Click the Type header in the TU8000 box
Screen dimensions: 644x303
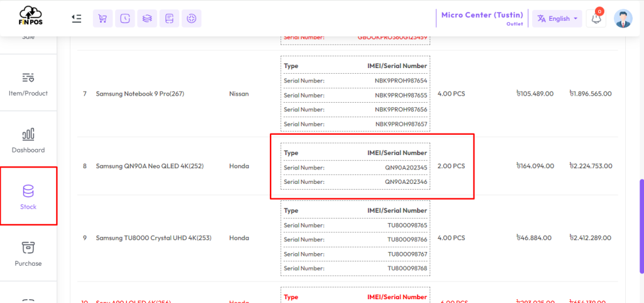pos(291,210)
